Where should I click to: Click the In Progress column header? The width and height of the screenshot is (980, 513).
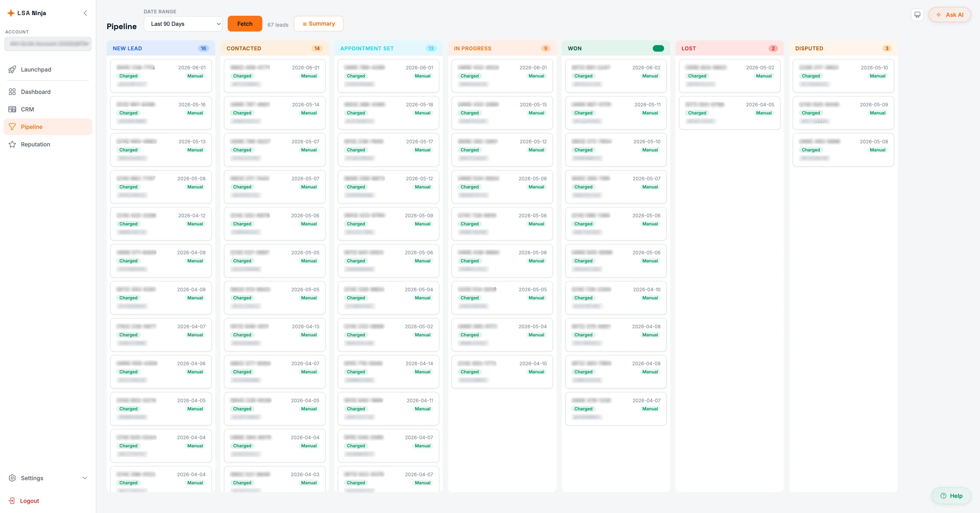(502, 48)
